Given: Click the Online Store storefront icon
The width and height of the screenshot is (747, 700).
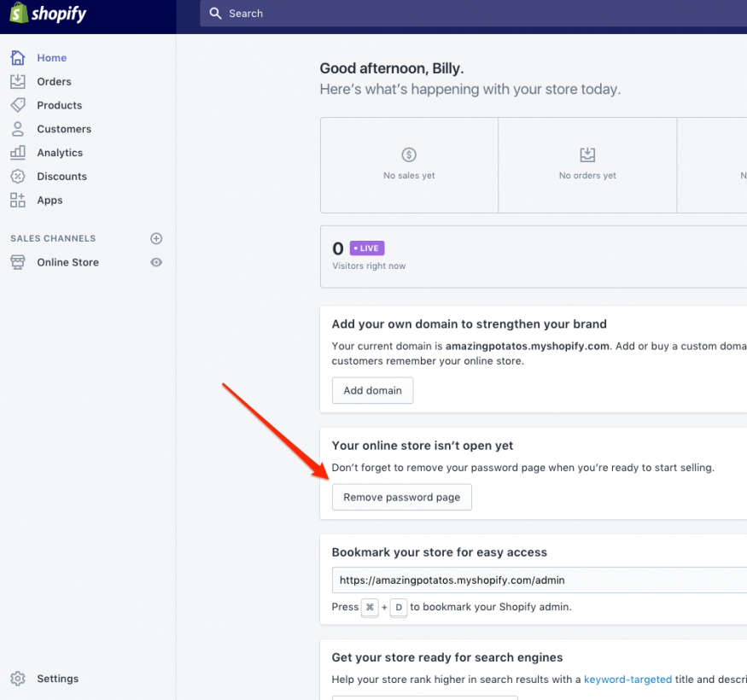Looking at the screenshot, I should [x=18, y=262].
